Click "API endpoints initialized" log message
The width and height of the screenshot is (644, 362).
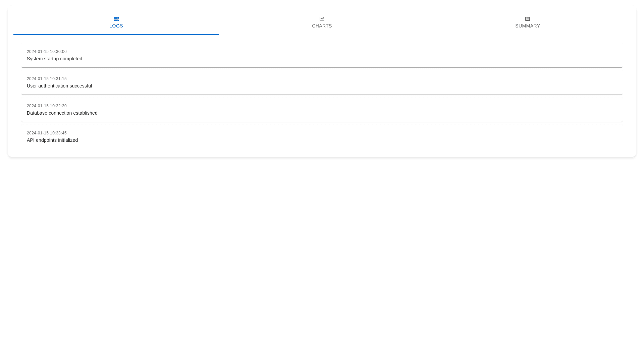(52, 140)
